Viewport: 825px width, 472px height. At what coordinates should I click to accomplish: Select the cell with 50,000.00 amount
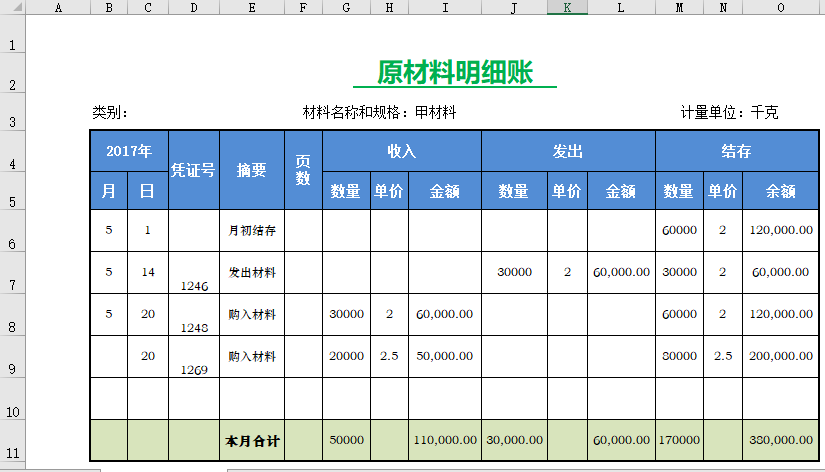(444, 357)
